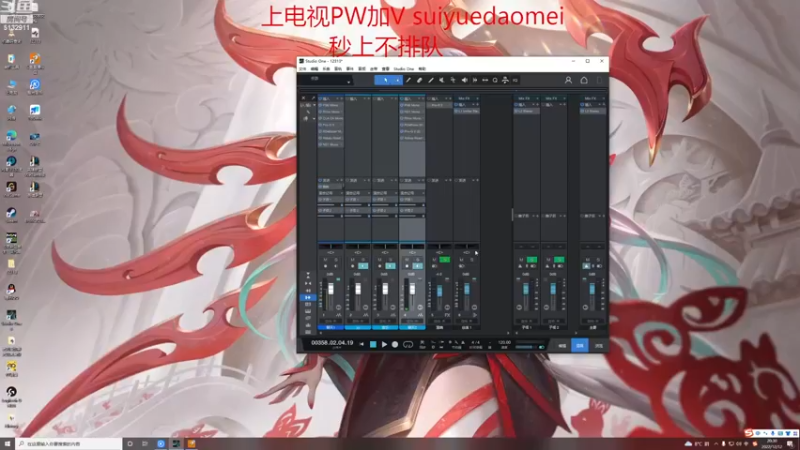Open the sends dropdown arrow on the first channel
800x450 pixels.
(337, 180)
